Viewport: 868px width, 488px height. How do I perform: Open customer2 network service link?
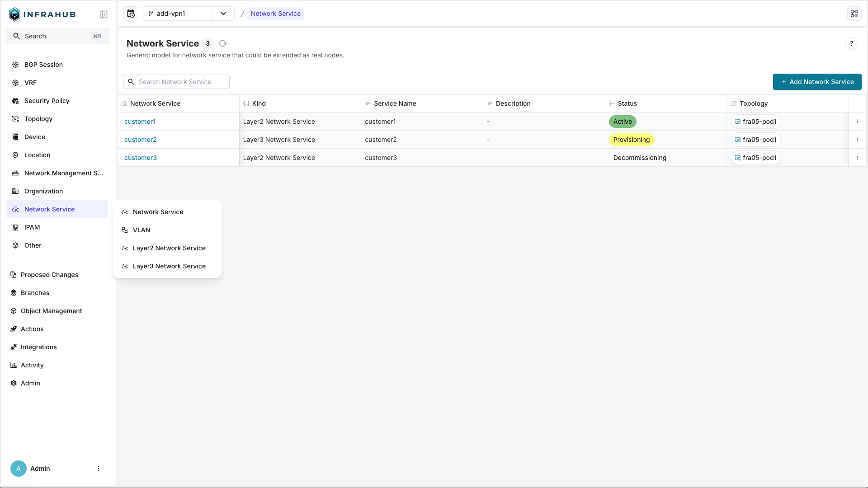click(141, 140)
